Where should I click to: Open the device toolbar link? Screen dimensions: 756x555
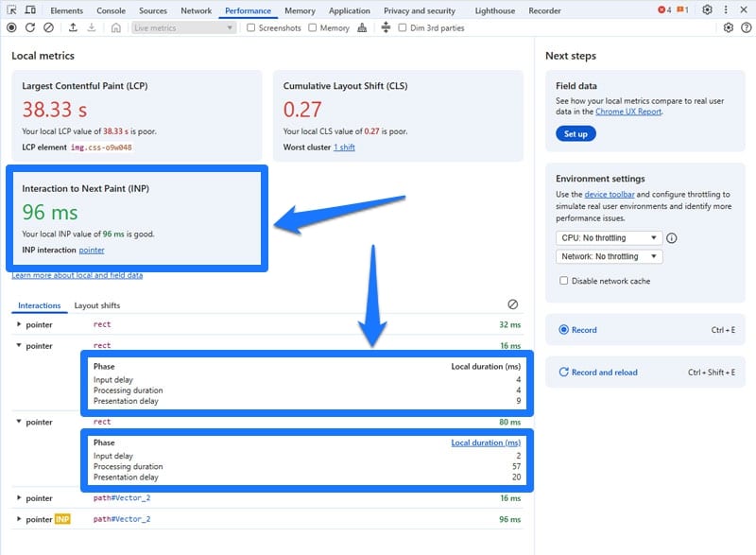tap(610, 195)
